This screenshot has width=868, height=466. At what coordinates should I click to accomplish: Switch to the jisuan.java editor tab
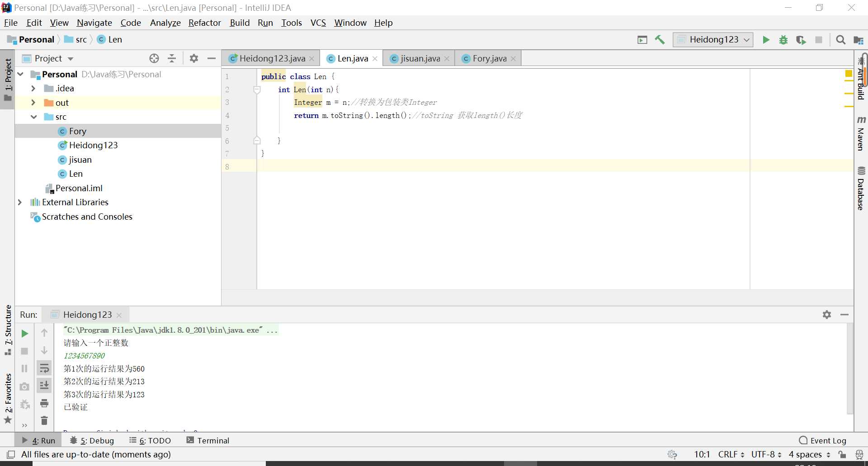pyautogui.click(x=420, y=58)
